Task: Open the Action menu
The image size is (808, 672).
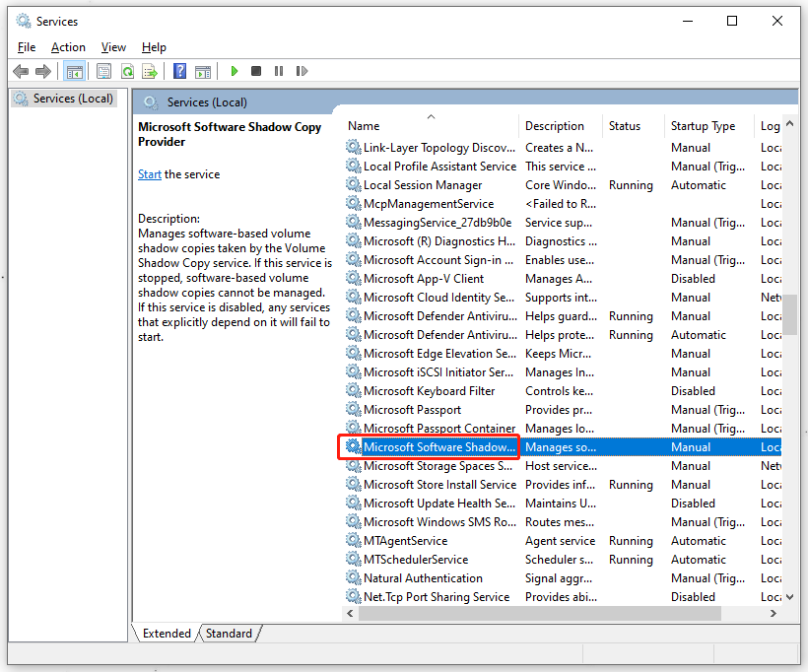Action: [x=68, y=47]
